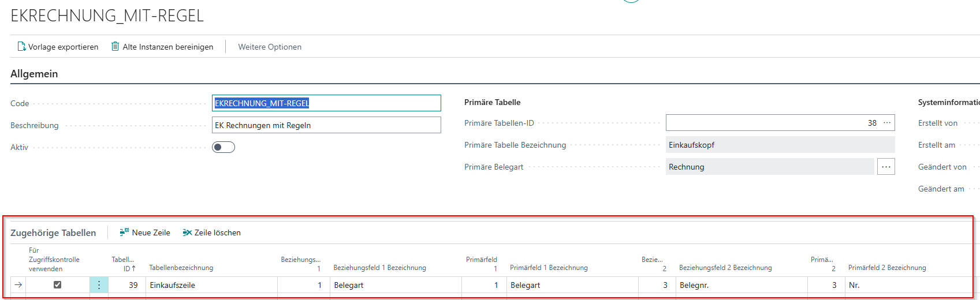The image size is (980, 300).
Task: Click in the Code input field
Action: tap(326, 103)
